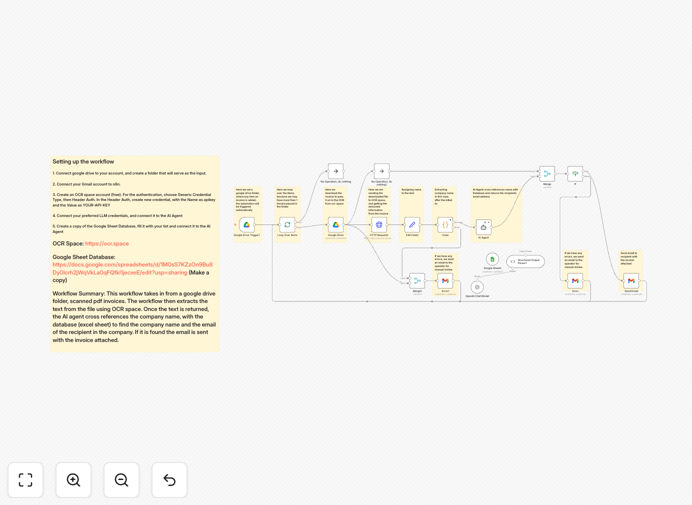Viewport: 692px width, 505px height.
Task: Select the HTTP Request1 globe node
Action: 379,225
